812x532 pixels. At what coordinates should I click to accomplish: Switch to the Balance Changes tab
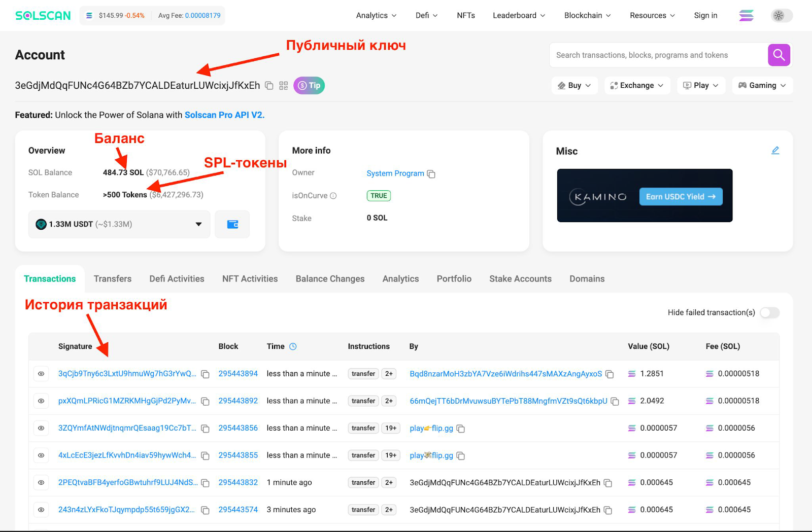(330, 279)
